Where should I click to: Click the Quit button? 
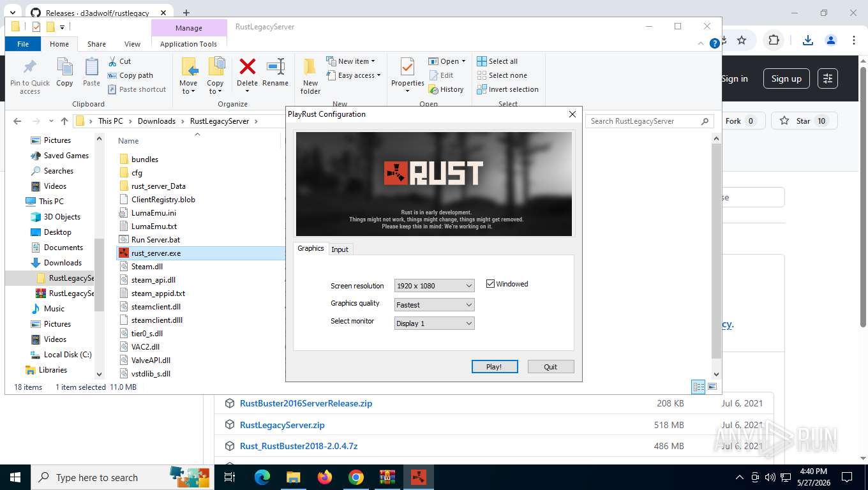coord(550,367)
